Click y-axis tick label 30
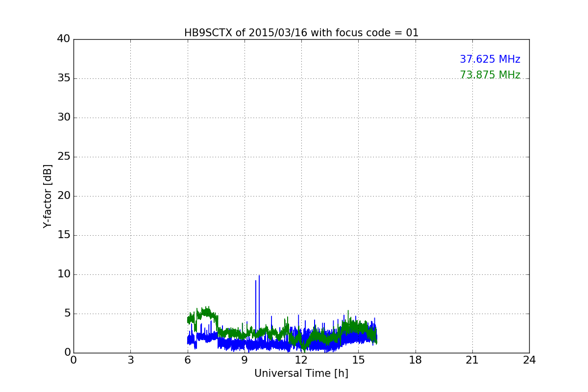Image resolution: width=588 pixels, height=392 pixels. [63, 118]
